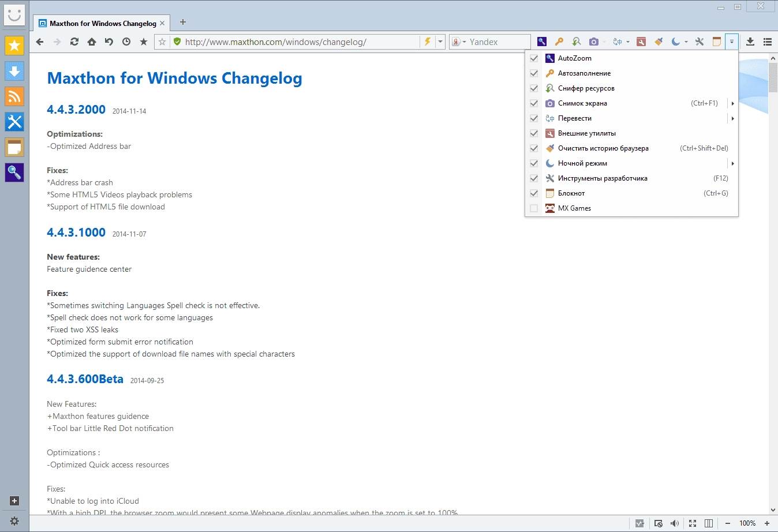Open the RSS feed reader sidebar icon
This screenshot has height=532, width=778.
(14, 96)
